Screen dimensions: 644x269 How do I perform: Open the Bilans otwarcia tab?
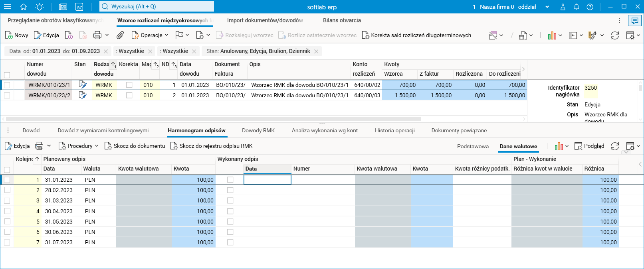click(x=342, y=20)
